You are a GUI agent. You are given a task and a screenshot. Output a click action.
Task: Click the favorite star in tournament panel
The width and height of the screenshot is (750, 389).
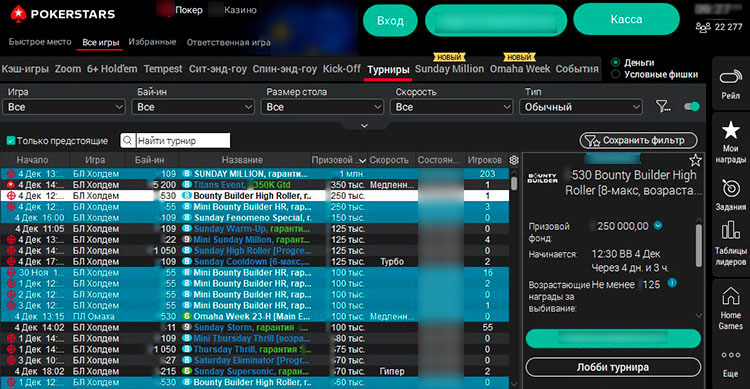[695, 160]
